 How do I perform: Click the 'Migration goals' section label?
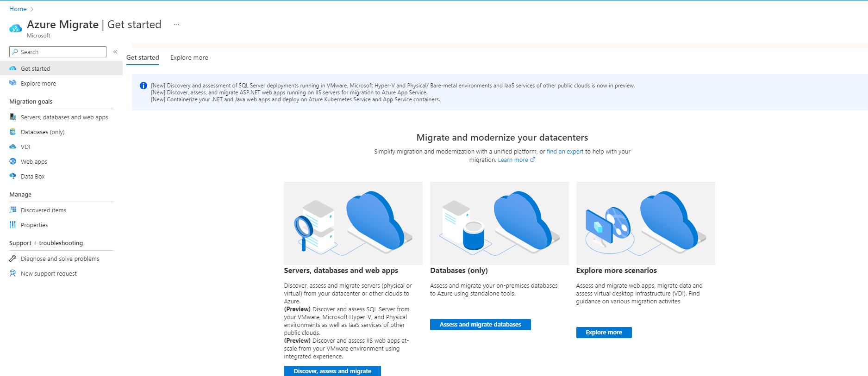tap(31, 102)
